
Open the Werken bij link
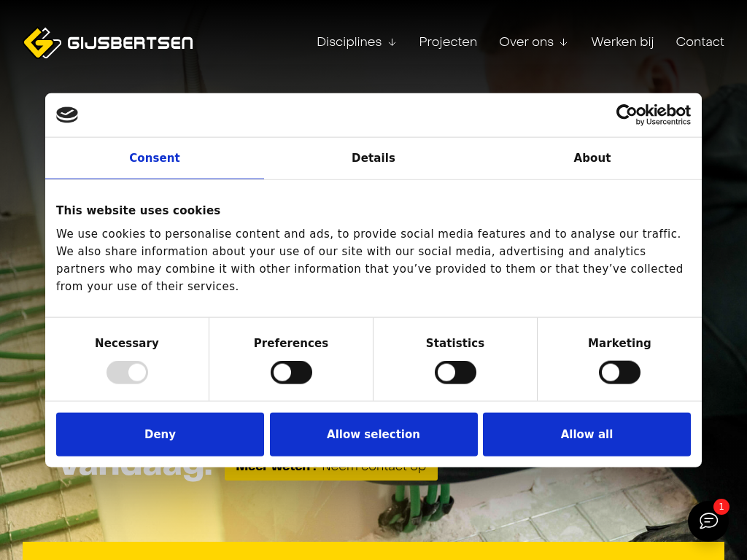(x=622, y=42)
